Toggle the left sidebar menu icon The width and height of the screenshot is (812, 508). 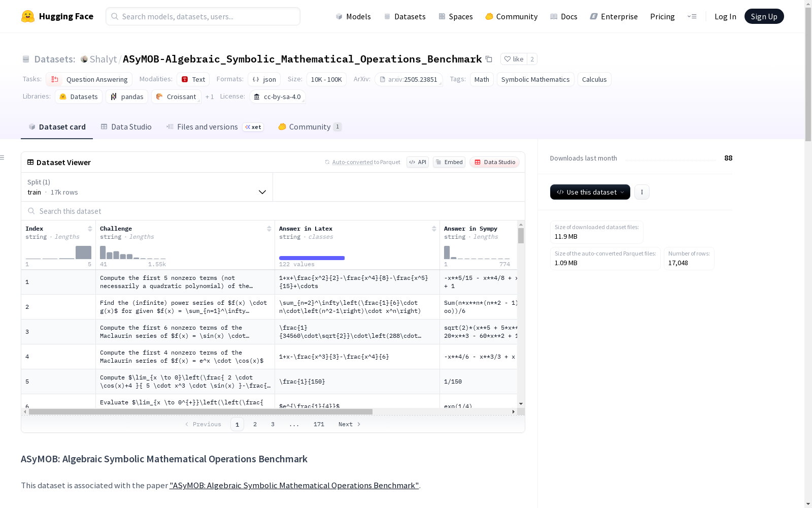tap(2, 157)
